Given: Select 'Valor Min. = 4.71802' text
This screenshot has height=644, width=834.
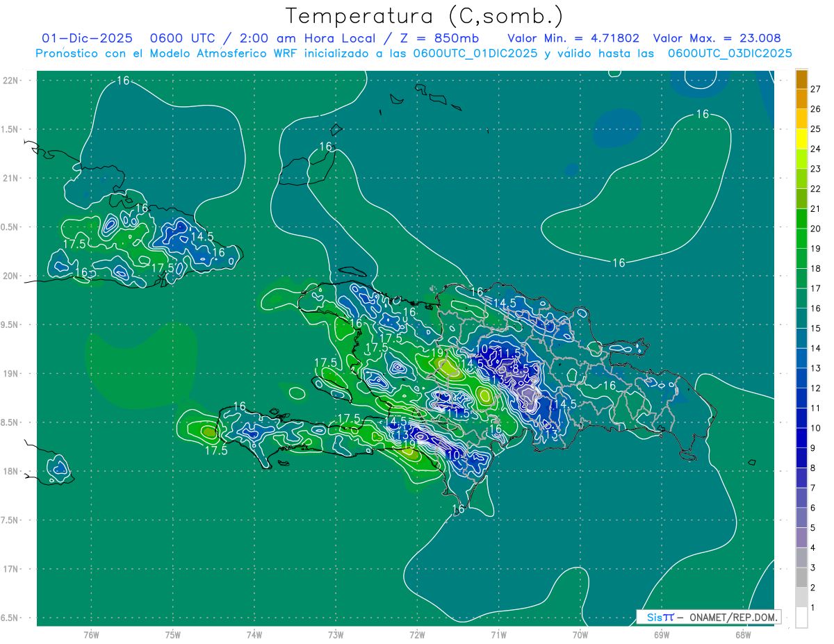Looking at the screenshot, I should [x=573, y=38].
